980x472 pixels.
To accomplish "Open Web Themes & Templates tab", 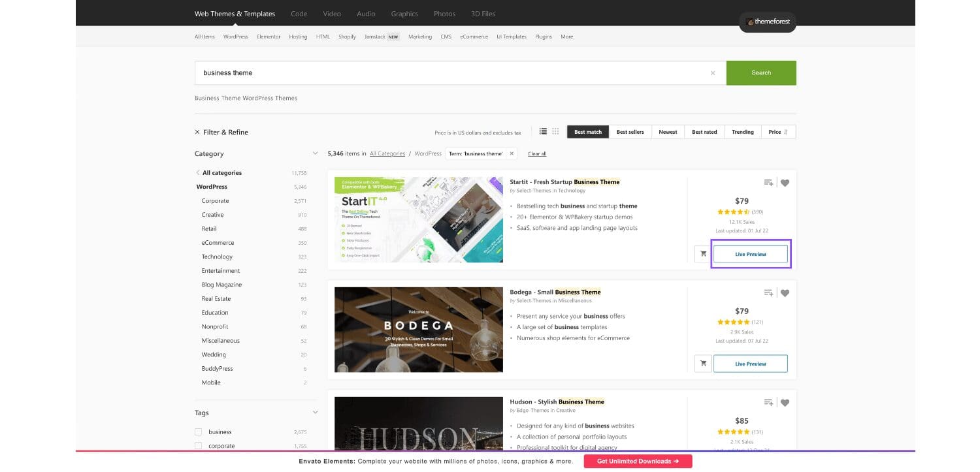I will point(235,14).
